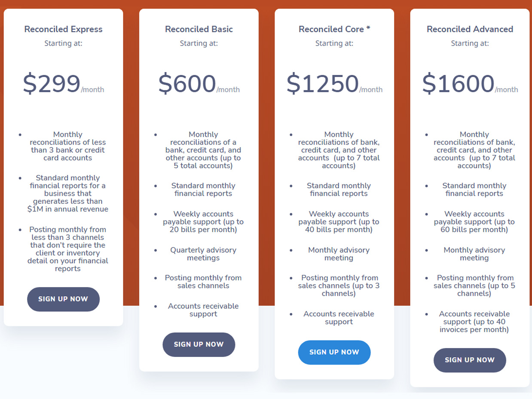This screenshot has width=532, height=399.
Task: Click Sign Up Now under Reconciled Basic
Action: pyautogui.click(x=199, y=344)
